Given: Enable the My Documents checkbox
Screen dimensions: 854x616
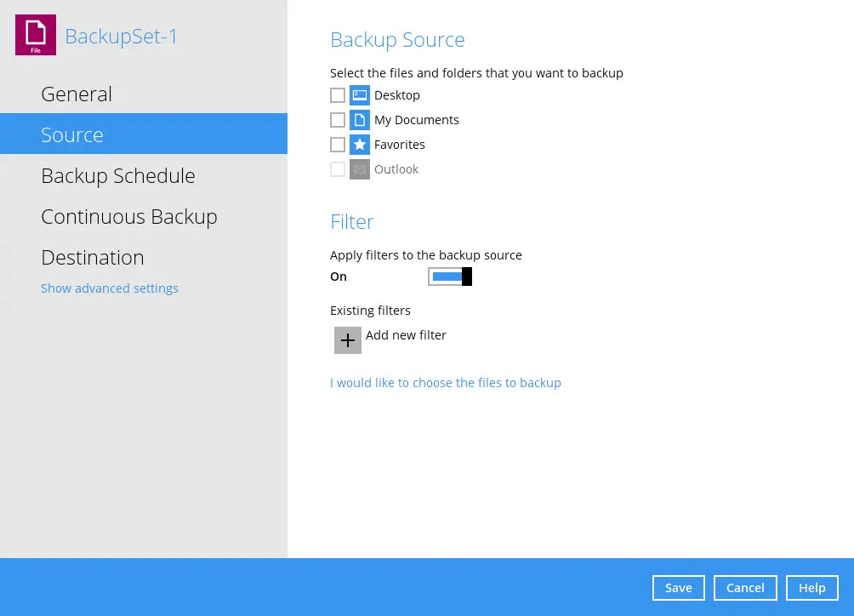Looking at the screenshot, I should pyautogui.click(x=338, y=120).
